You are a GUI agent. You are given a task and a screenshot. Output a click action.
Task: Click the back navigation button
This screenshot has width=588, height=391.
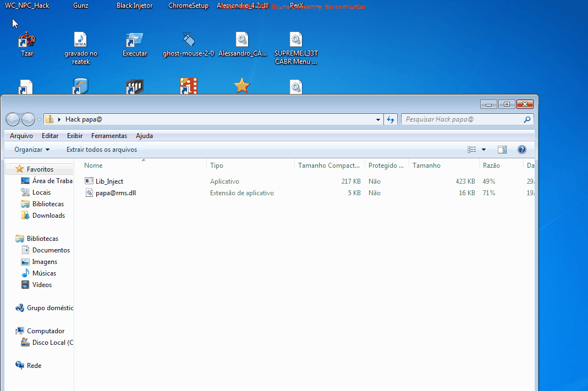tap(12, 119)
